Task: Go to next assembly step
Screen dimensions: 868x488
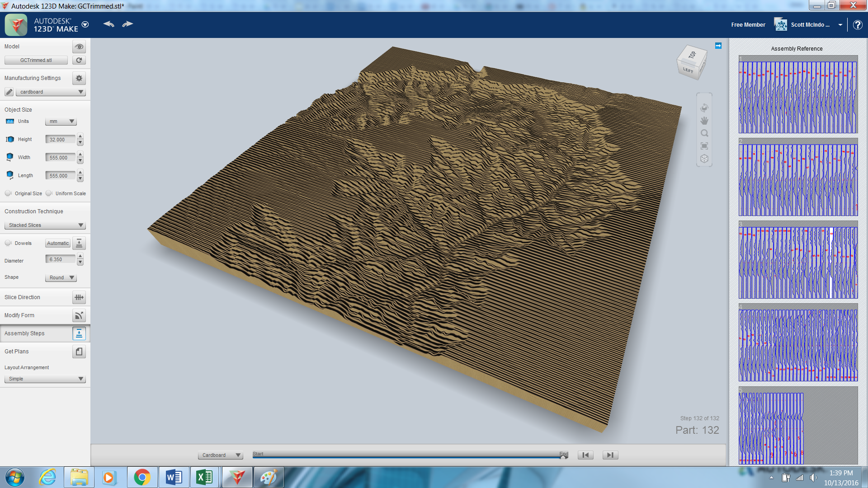Action: [x=610, y=455]
